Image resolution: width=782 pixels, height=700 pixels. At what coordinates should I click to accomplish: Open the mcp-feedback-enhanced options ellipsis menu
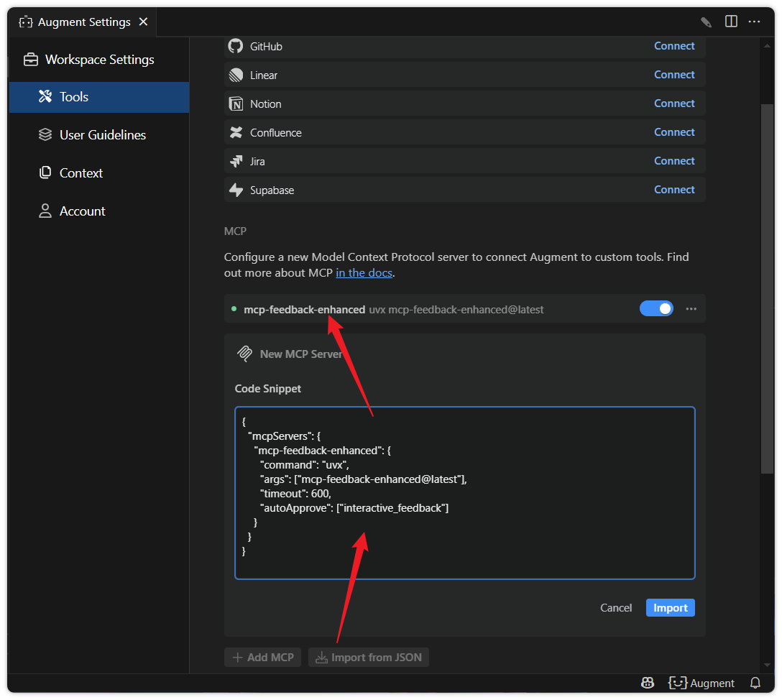tap(691, 308)
